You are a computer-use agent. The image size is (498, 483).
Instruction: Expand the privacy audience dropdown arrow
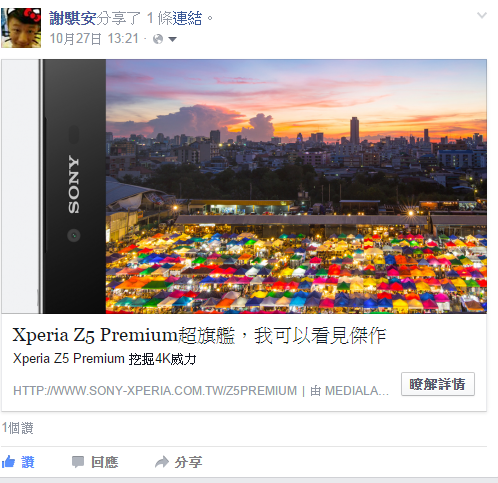(x=172, y=39)
